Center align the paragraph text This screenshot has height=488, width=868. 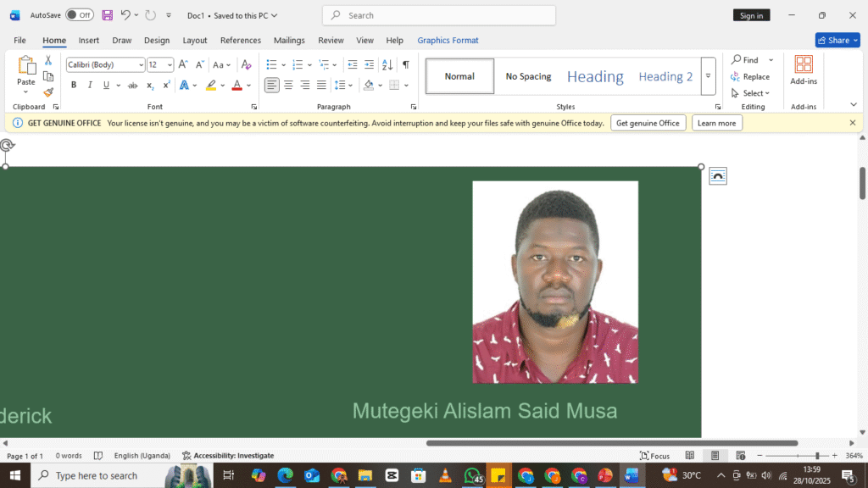(x=288, y=85)
